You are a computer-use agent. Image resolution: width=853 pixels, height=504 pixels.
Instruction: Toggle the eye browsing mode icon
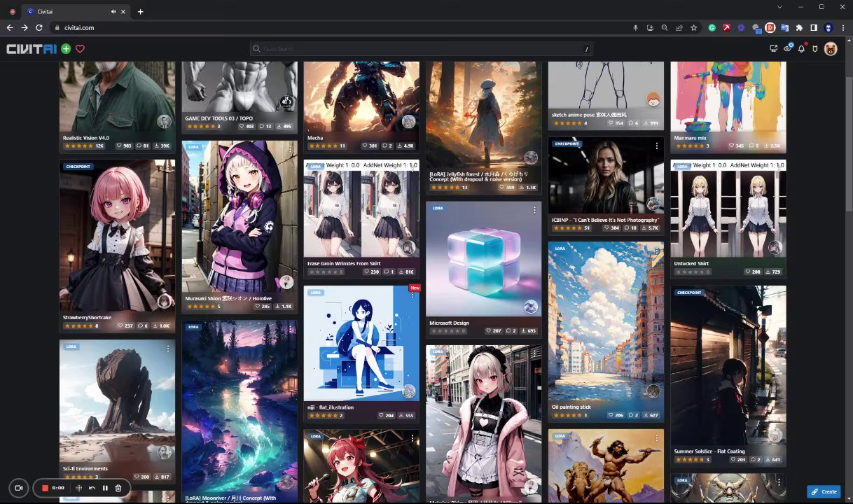pyautogui.click(x=788, y=48)
